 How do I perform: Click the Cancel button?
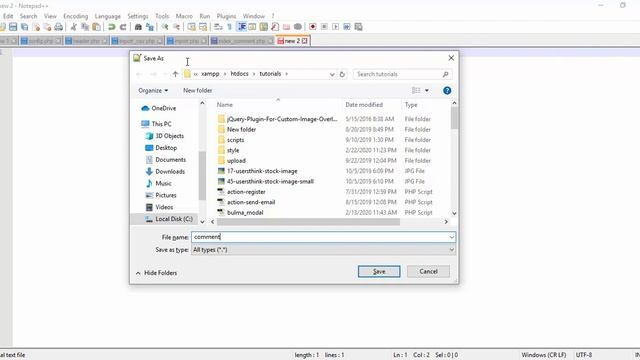tap(428, 271)
